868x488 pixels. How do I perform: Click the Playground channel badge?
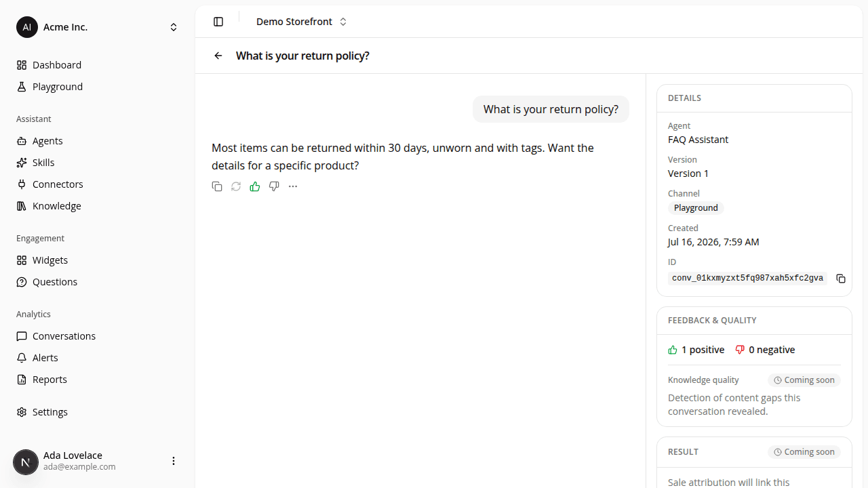(x=696, y=208)
